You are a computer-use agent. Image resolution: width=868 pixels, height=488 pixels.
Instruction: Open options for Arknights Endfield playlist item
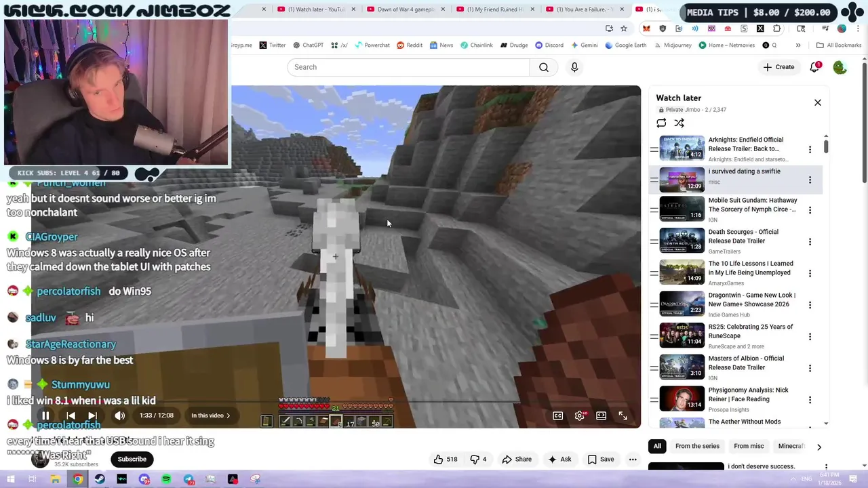810,149
